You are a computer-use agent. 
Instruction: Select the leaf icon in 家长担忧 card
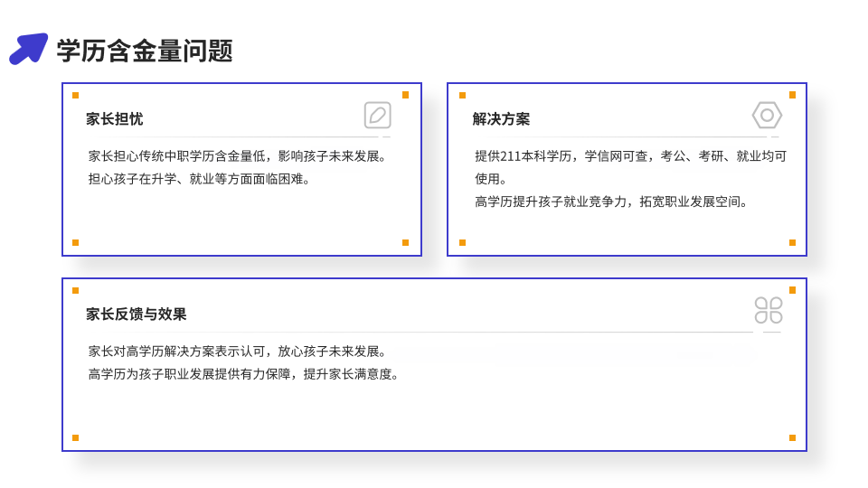point(378,115)
